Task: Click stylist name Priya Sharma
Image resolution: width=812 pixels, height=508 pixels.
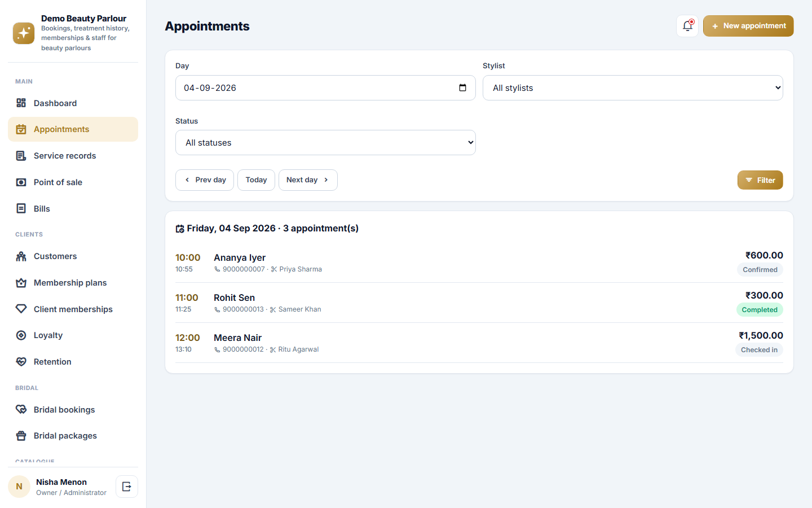Action: [301, 269]
